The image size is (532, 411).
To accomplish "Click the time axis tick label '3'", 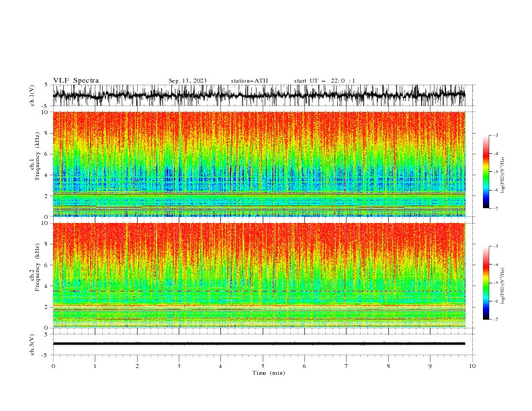I will 179,366.
